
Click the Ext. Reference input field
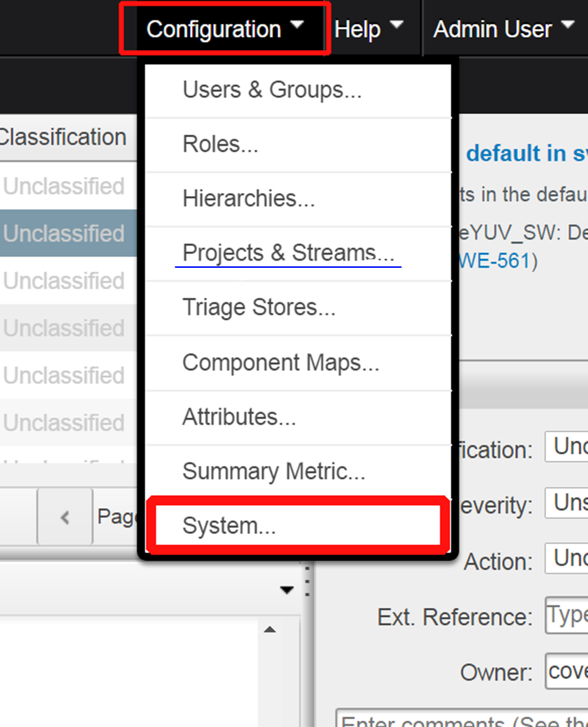click(x=566, y=616)
